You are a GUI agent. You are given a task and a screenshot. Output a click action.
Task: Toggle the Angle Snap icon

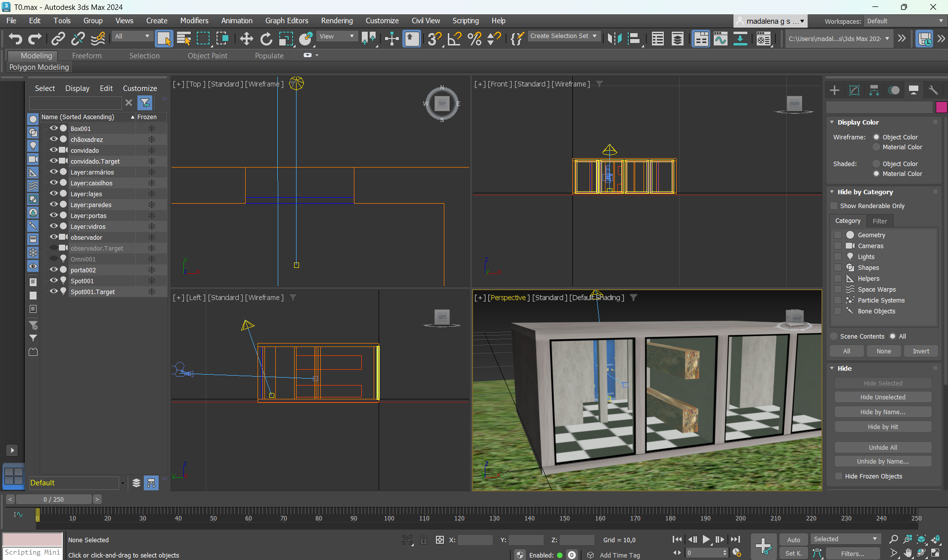[x=454, y=39]
